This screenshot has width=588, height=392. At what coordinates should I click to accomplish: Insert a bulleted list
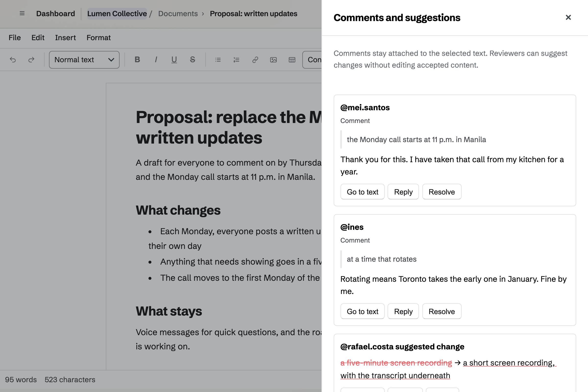[x=218, y=60]
